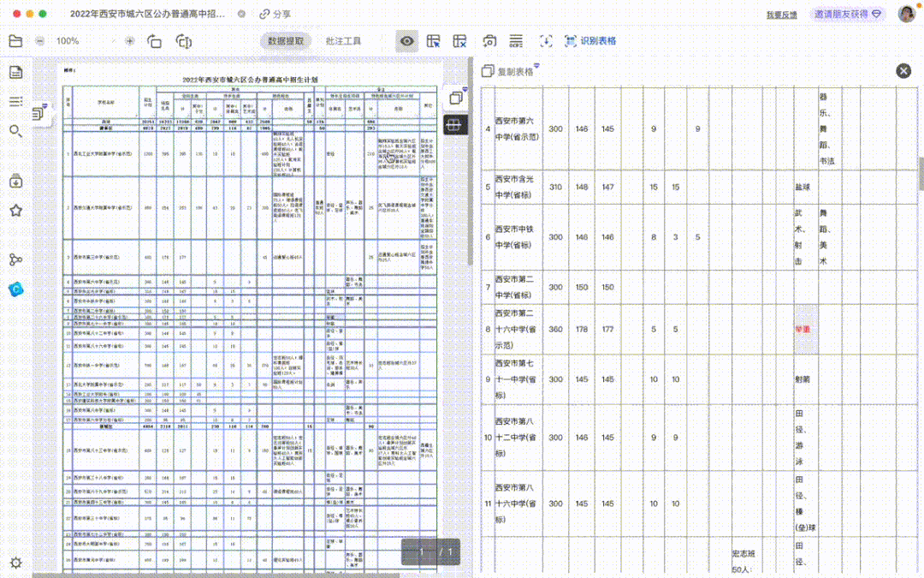924x578 pixels.
Task: Click the screenshot camera icon
Action: point(489,41)
